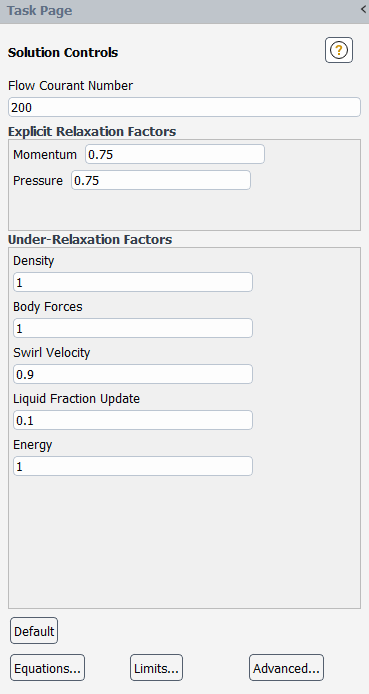The height and width of the screenshot is (694, 369).
Task: Click into the Momentum relaxation factor field
Action: point(175,154)
